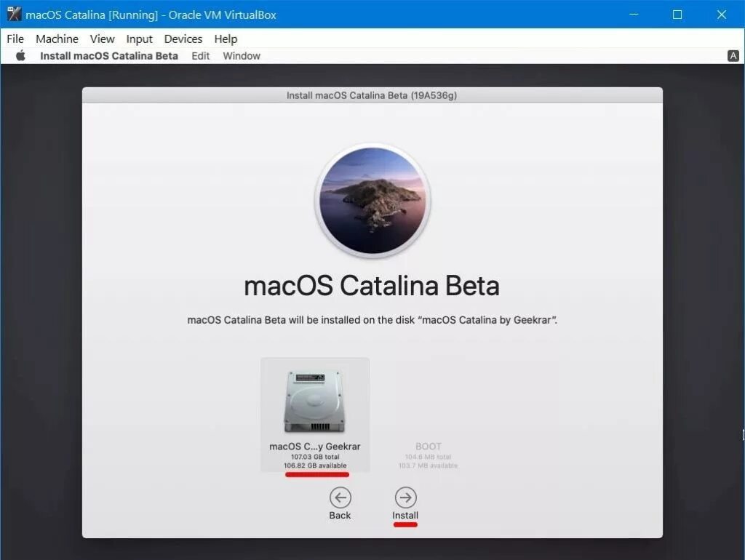Select the greyed-out BOOT disk
The width and height of the screenshot is (745, 560).
tap(428, 455)
